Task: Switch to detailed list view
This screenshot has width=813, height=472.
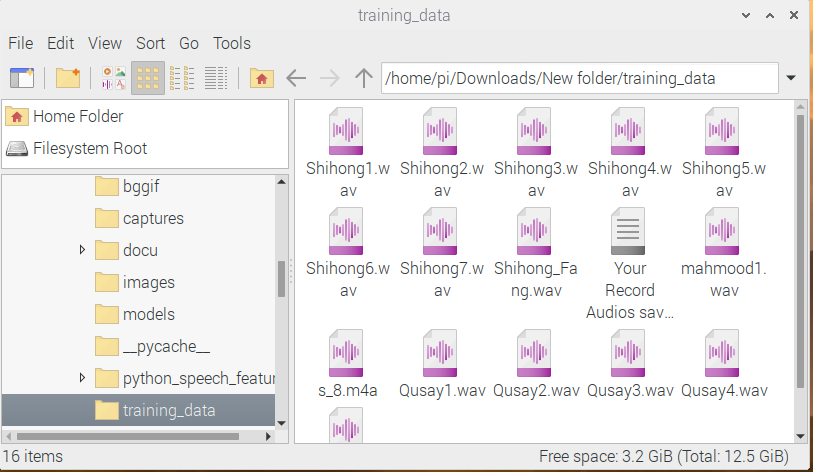Action: (215, 77)
